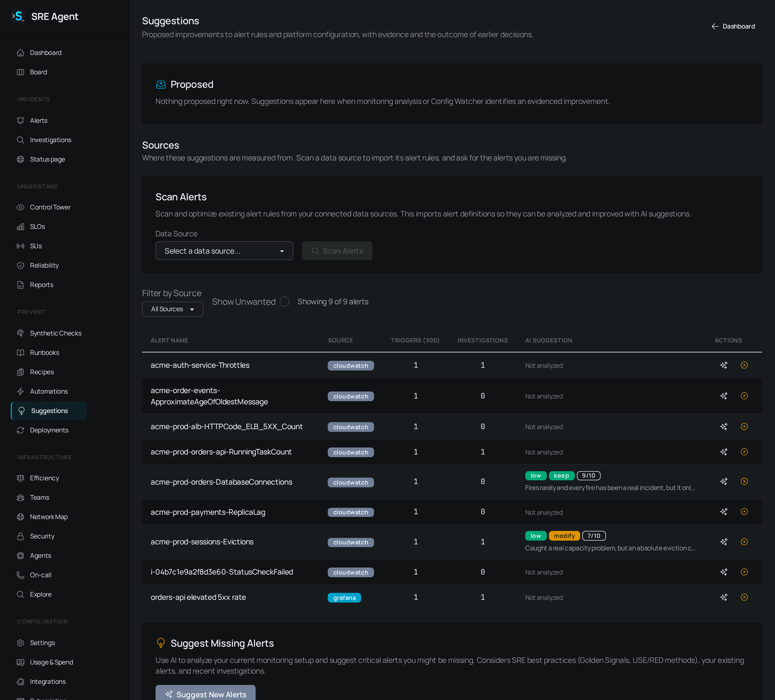Open the Board page
The height and width of the screenshot is (700, 775).
pos(38,72)
